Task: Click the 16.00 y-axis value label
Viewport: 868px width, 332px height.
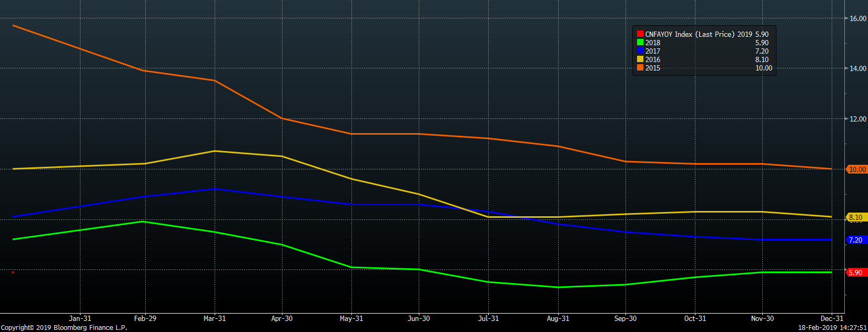Action: click(858, 18)
